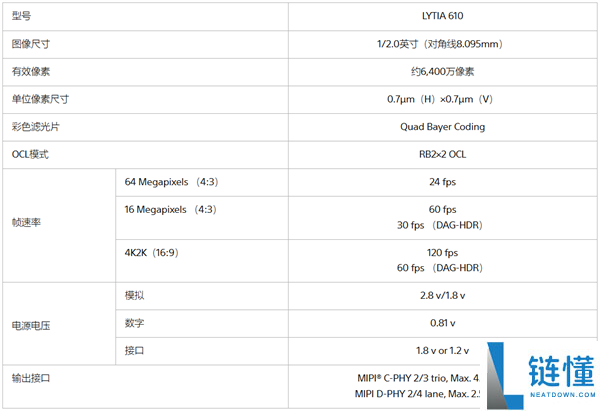
Task: Select '30 fps（DAG-HDR）' value
Action: 439,225
